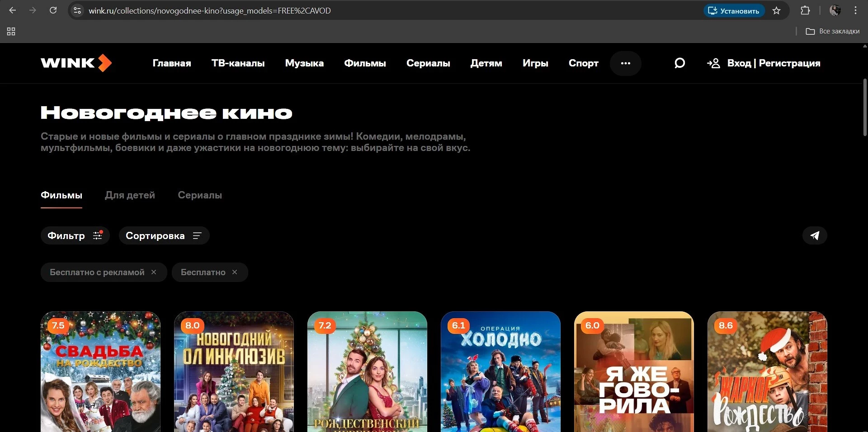Bookmark this page with the star icon

pos(776,10)
